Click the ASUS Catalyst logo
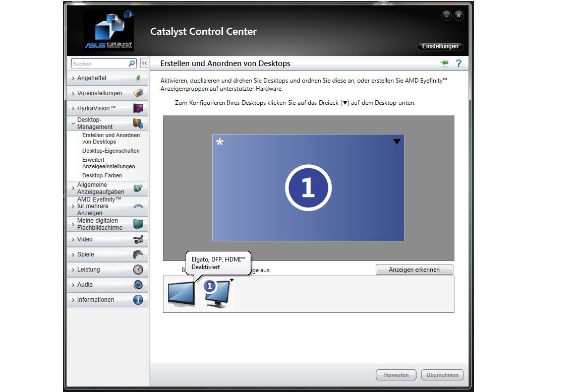Viewport: 581px width, 392px height. (109, 31)
